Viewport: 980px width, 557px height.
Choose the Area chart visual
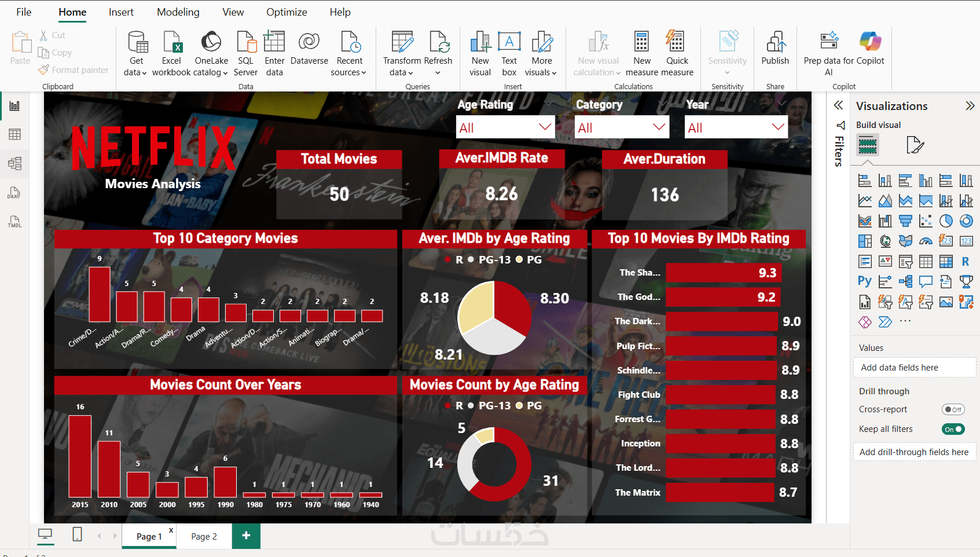885,201
